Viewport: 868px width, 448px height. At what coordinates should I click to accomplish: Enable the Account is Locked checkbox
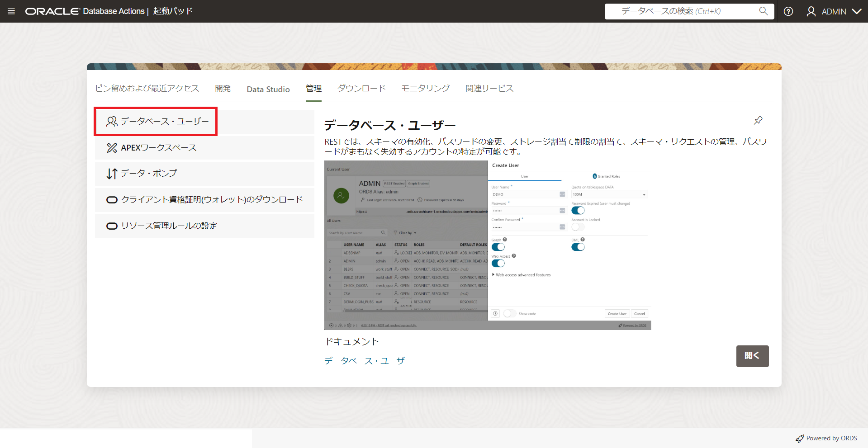tap(578, 226)
